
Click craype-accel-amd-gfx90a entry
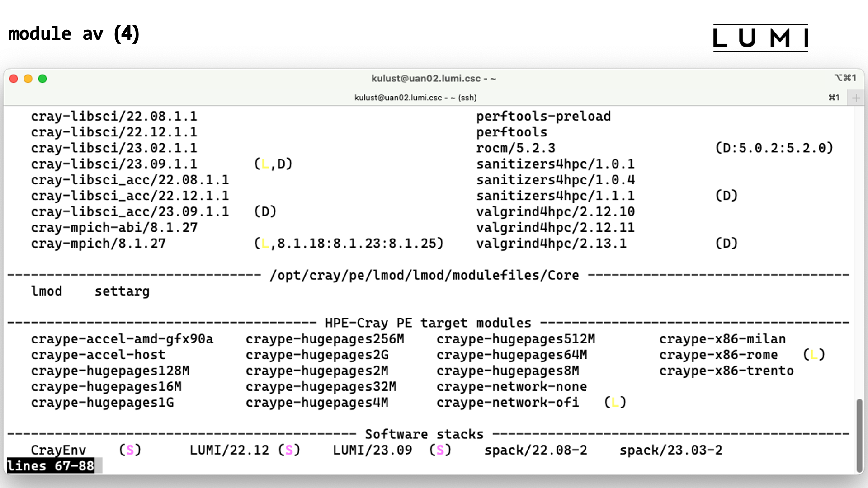122,339
